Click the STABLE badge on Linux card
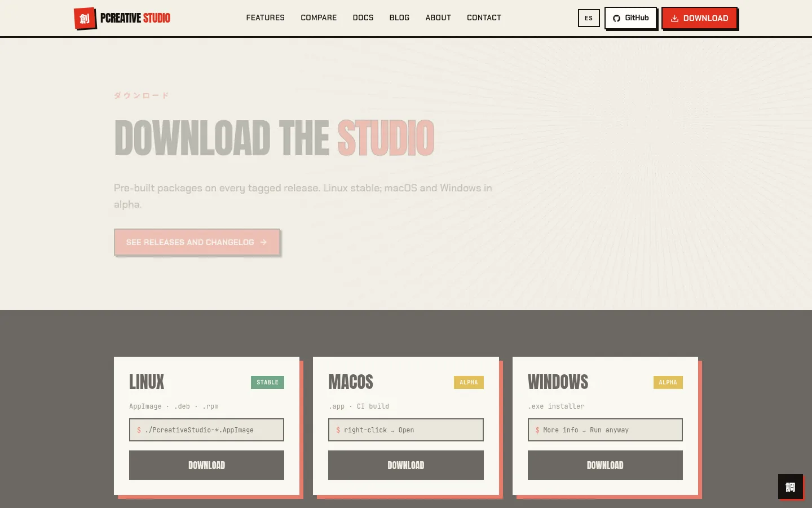Screen dimensions: 812x508 pyautogui.click(x=267, y=382)
